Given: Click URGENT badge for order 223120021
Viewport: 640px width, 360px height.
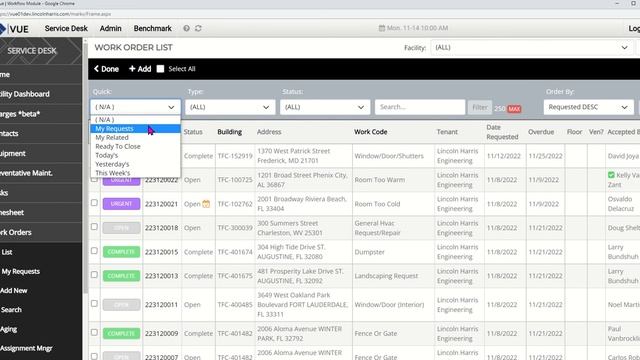Looking at the screenshot, I should tap(121, 204).
